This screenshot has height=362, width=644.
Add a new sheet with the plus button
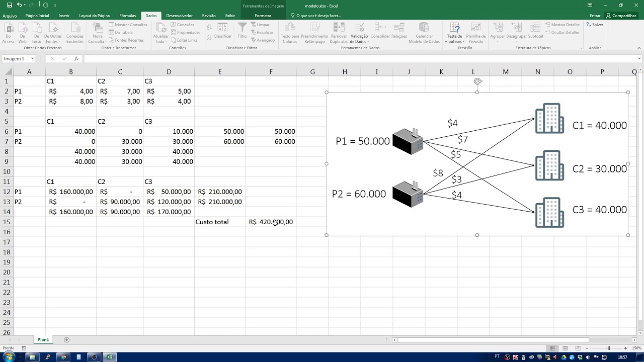coord(66,340)
